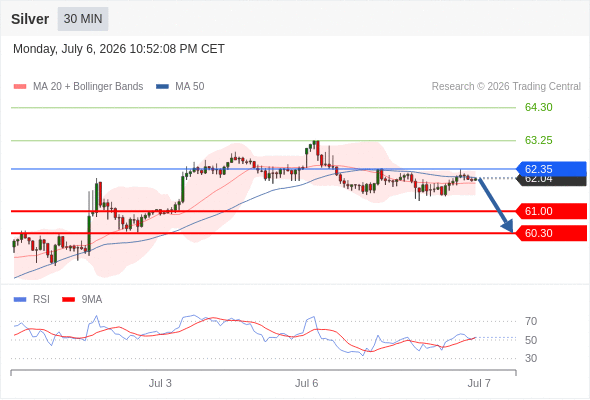Click the RSI legend swatch
The image size is (590, 400).
20,300
